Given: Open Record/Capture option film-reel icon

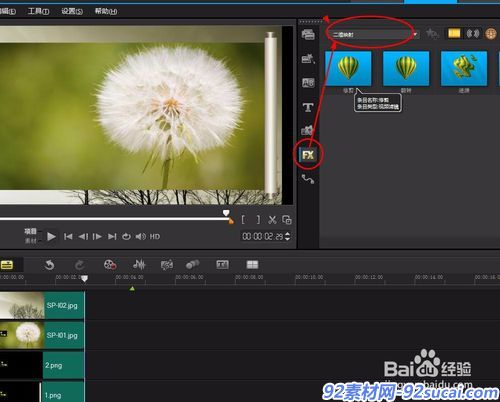Looking at the screenshot, I should pyautogui.click(x=110, y=265).
